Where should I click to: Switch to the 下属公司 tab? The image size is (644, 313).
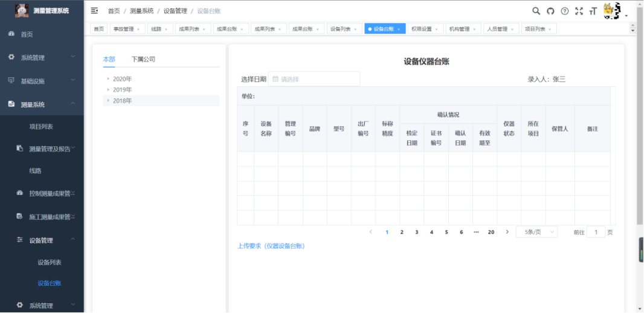(143, 59)
